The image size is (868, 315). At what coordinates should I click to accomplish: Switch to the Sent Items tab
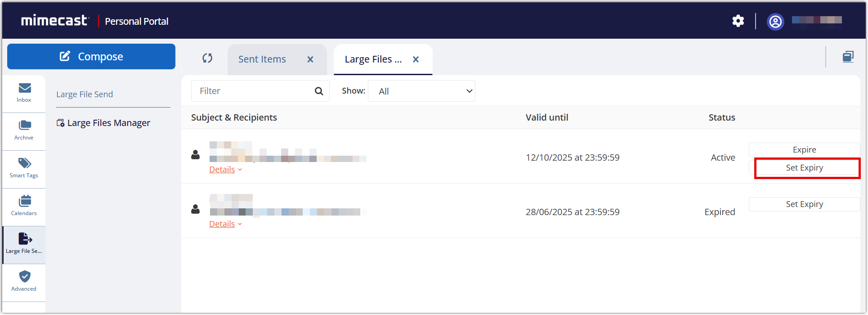pos(262,59)
